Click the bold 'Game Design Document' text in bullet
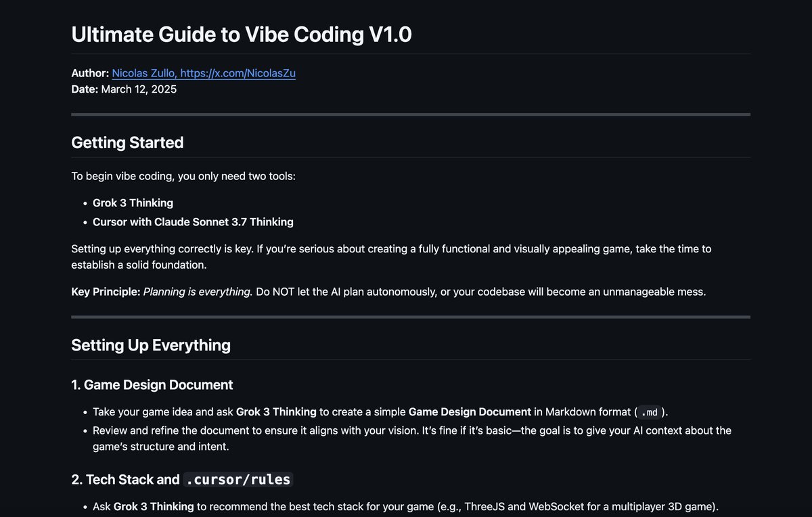The height and width of the screenshot is (517, 812). (x=470, y=412)
